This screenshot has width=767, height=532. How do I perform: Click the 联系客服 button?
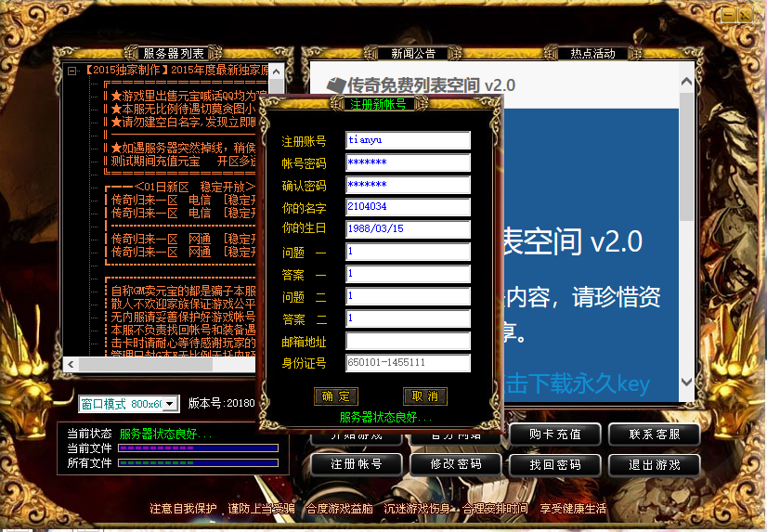click(x=654, y=434)
